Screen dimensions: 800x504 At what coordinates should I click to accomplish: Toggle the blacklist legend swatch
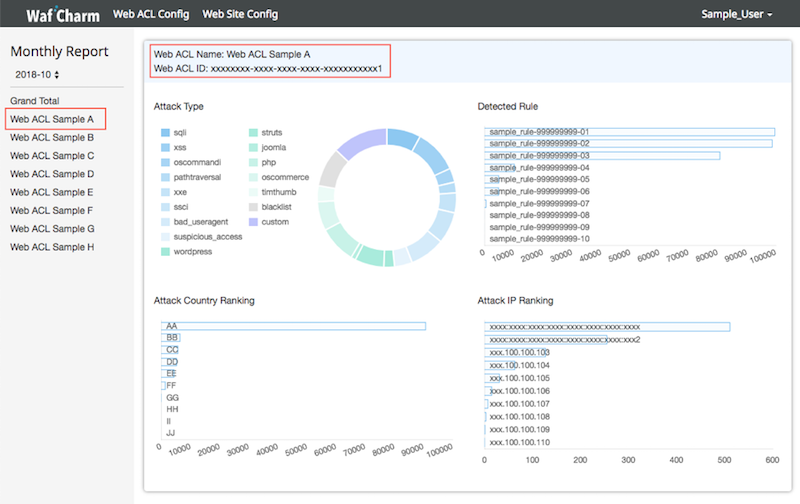253,206
